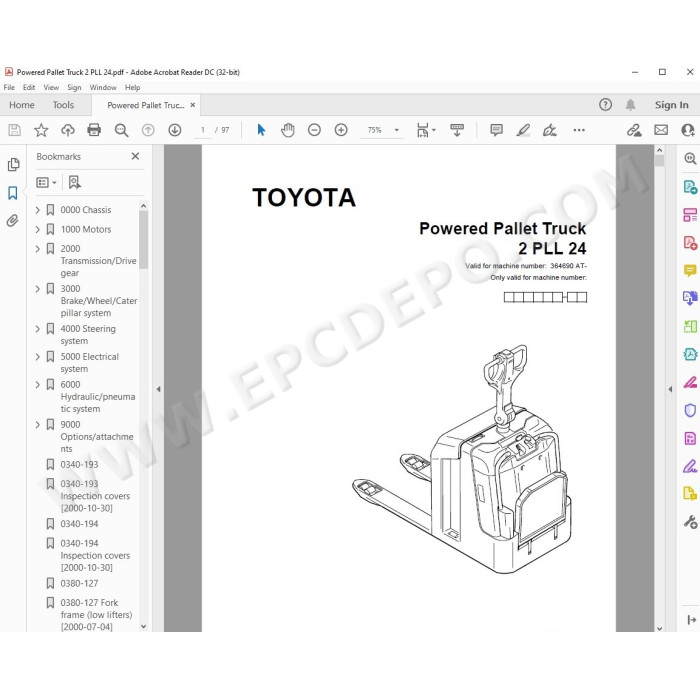Screen dimensions: 700x700
Task: Show more tools with the ellipsis icon
Action: click(x=579, y=130)
